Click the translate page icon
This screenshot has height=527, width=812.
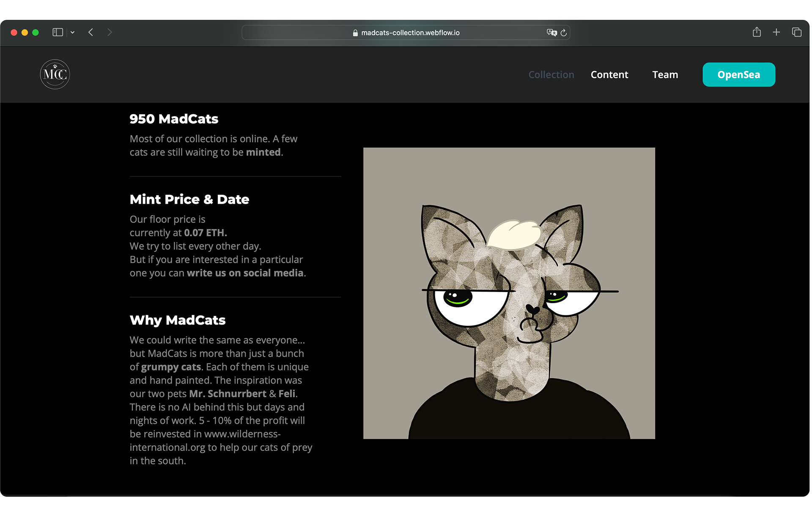point(551,33)
